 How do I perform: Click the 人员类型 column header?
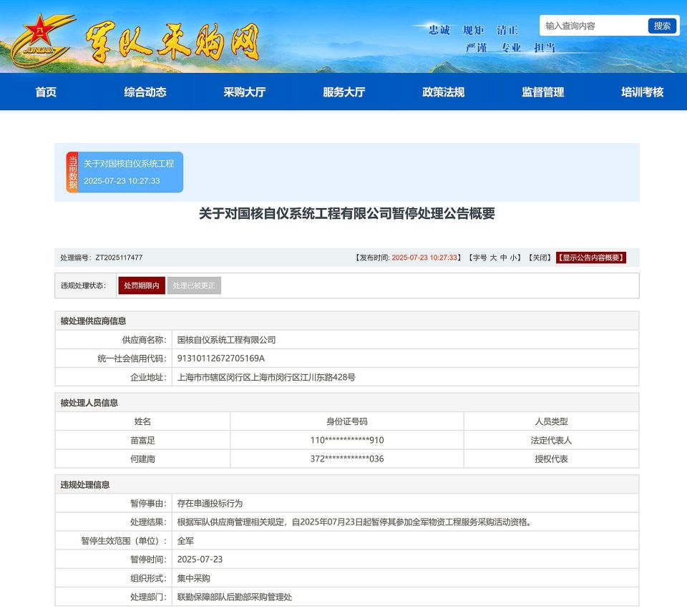pos(551,421)
